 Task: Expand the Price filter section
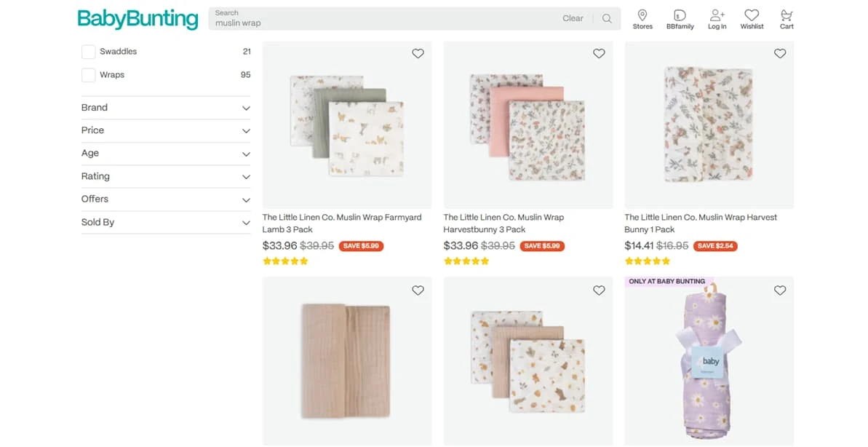coord(166,130)
